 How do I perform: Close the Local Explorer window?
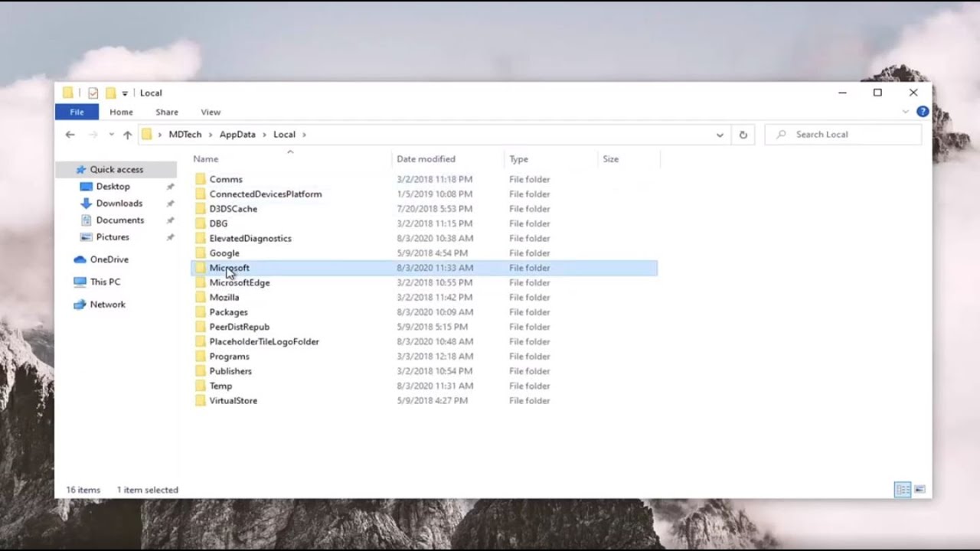tap(913, 93)
